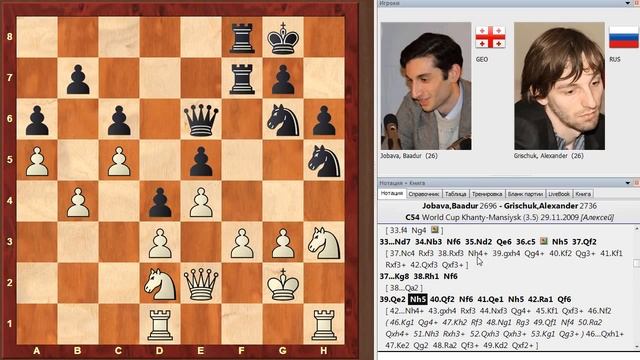Image resolution: width=640 pixels, height=360 pixels.
Task: Open variation move 42...Nh4+
Action: tap(407, 311)
